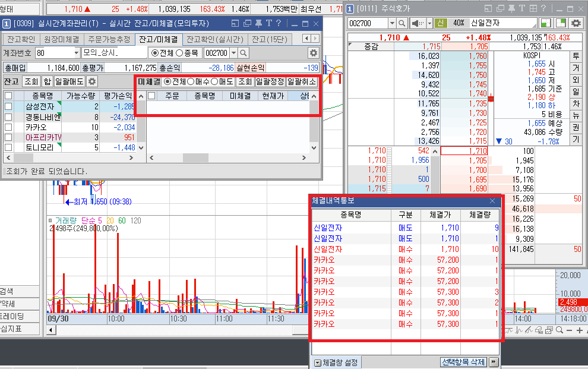
Task: Switch to the 주문가능추정 tab
Action: click(109, 39)
